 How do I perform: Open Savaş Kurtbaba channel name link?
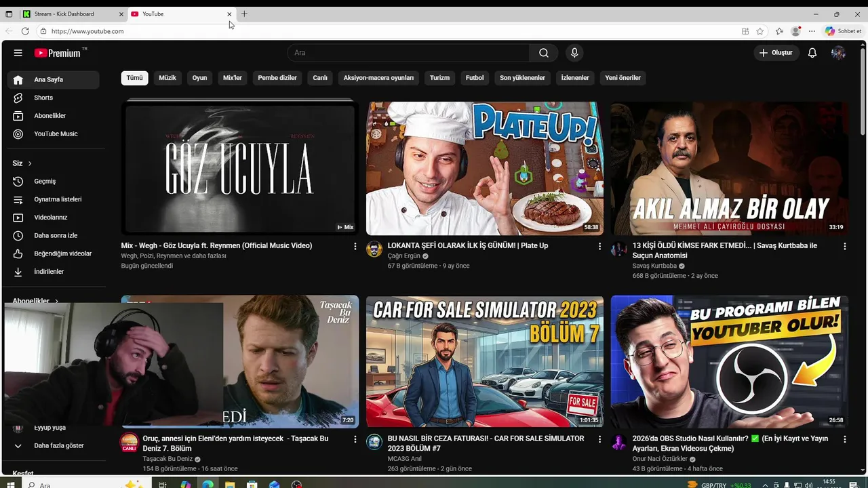(x=654, y=266)
